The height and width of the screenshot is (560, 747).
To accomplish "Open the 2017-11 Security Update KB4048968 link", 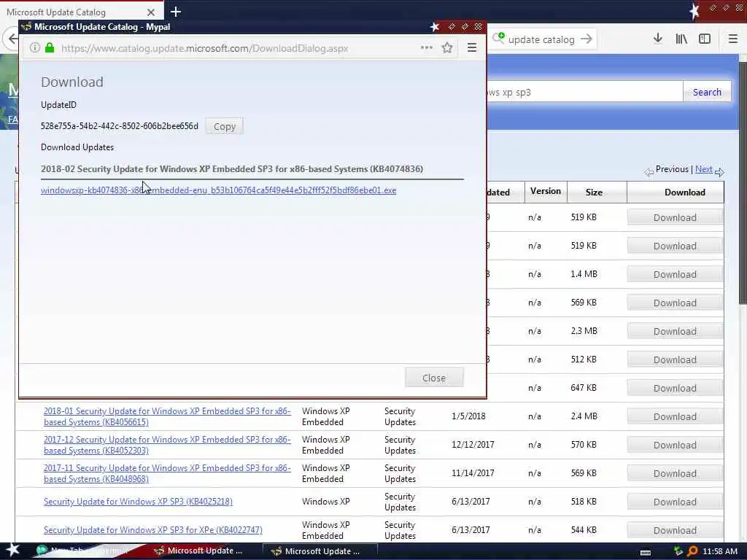I will (x=167, y=473).
